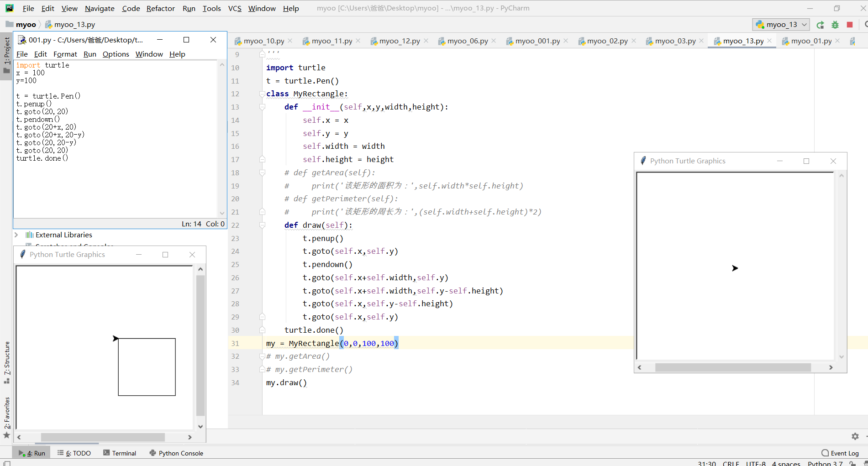Click right scroll arrow in right Turtle window
868x466 pixels.
coord(831,367)
